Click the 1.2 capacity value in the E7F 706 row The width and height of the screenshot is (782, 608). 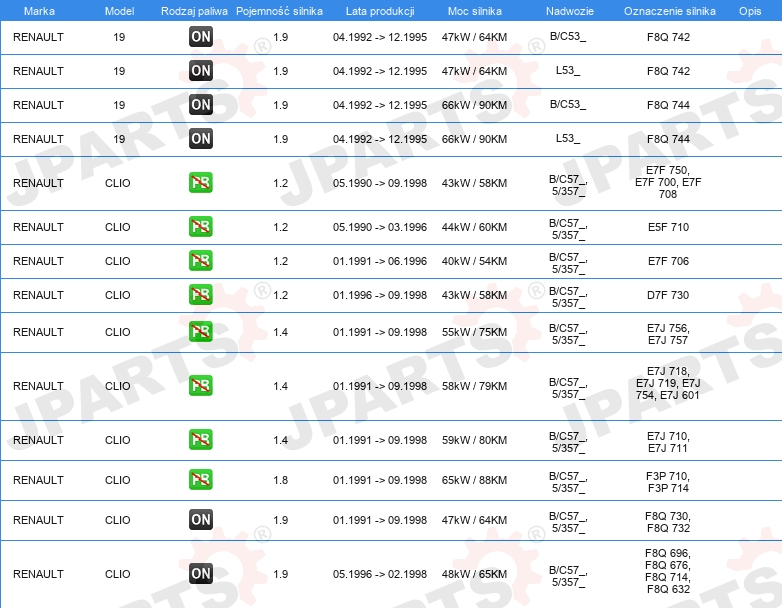pos(280,261)
